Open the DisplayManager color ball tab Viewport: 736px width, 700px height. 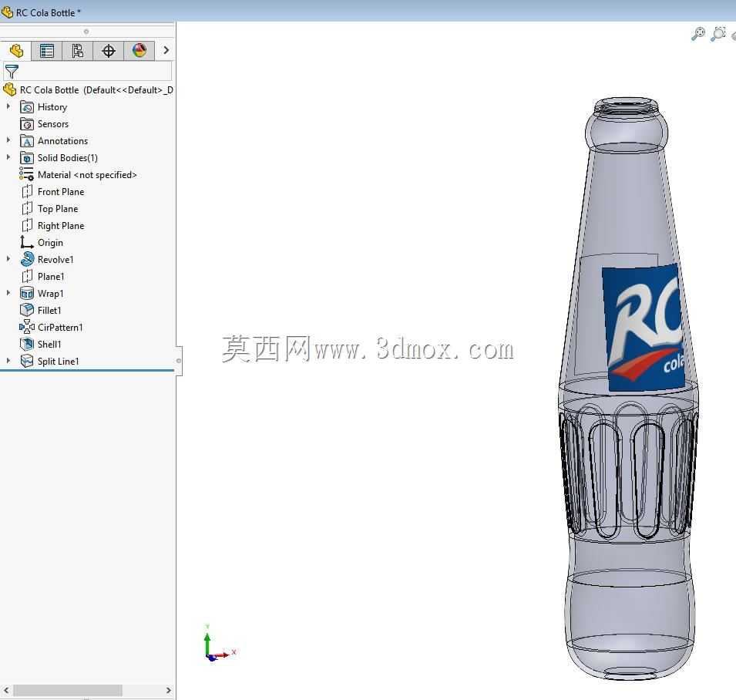point(139,51)
